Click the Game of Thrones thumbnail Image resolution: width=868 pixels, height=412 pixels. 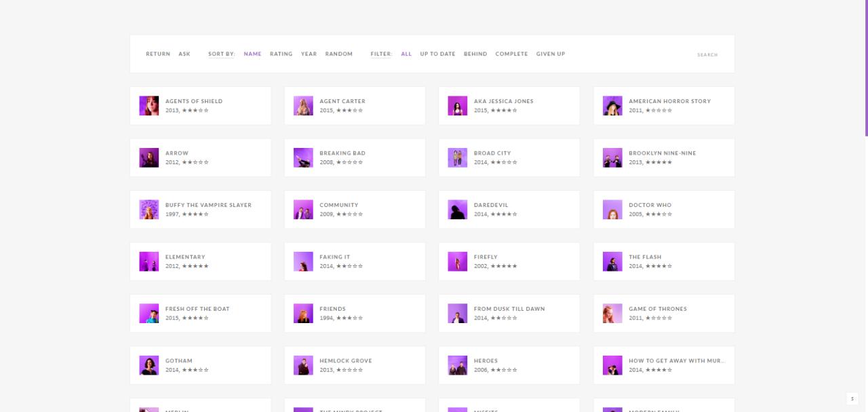612,314
